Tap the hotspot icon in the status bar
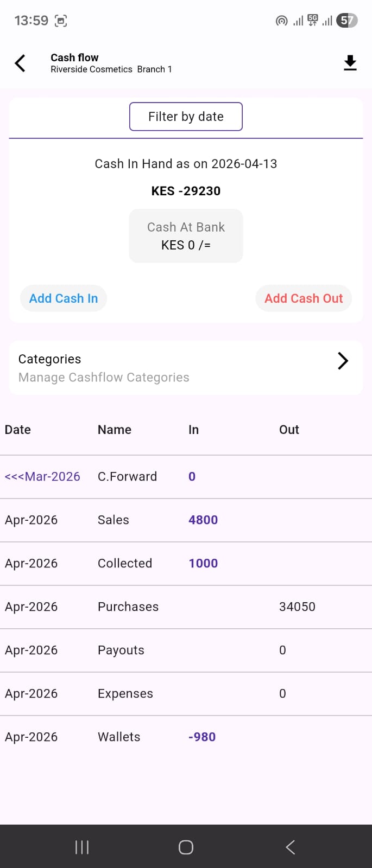The image size is (372, 868). point(281,21)
